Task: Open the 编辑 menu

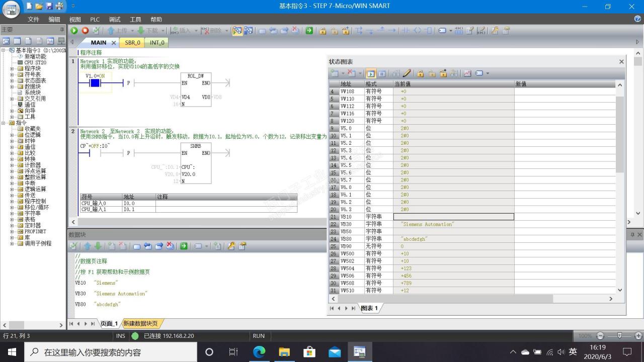Action: pyautogui.click(x=54, y=19)
